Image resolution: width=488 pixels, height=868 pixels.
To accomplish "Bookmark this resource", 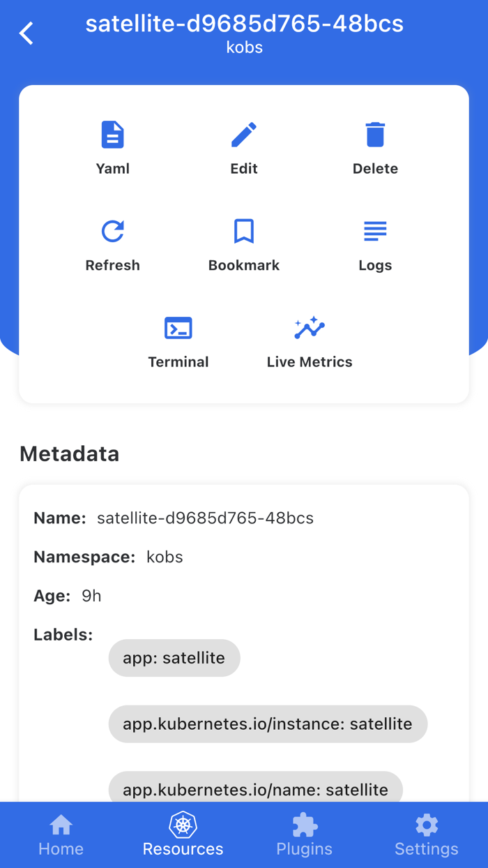I will click(x=243, y=242).
